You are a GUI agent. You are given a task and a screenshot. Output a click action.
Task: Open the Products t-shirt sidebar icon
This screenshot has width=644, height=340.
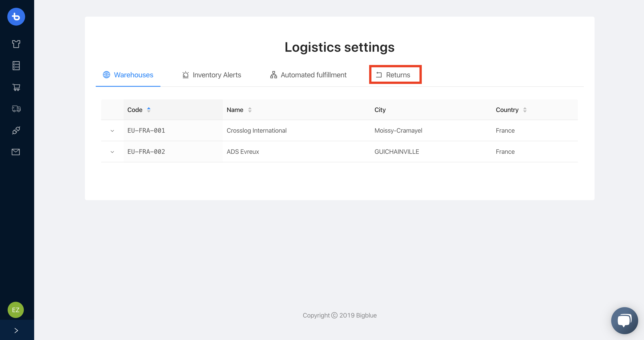16,44
